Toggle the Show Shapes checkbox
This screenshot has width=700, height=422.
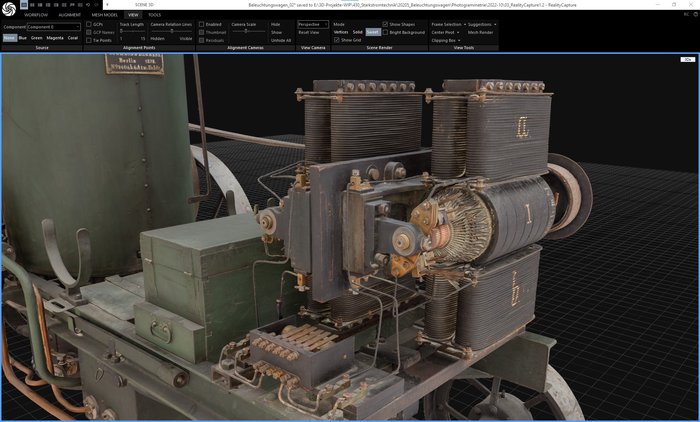point(386,24)
